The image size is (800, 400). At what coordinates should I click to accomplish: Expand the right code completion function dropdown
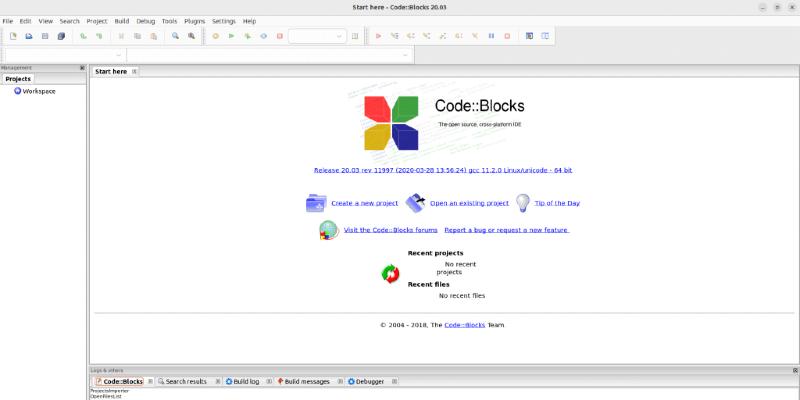coord(406,55)
